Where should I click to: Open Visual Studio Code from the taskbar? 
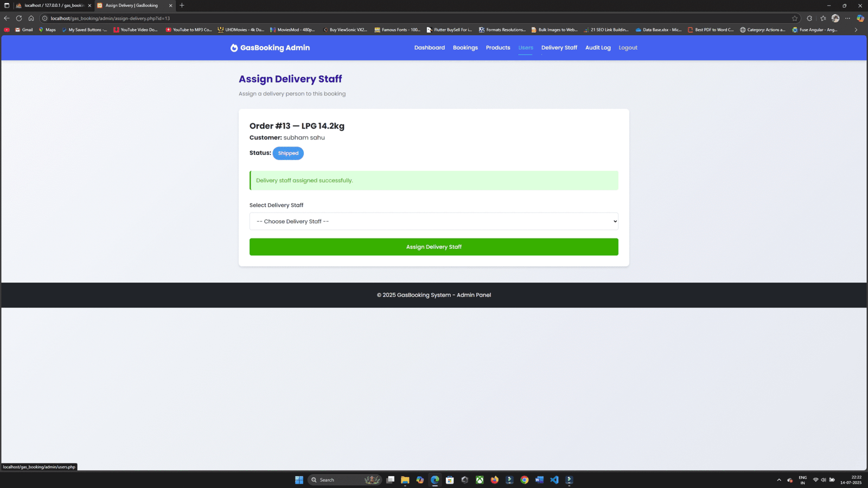[554, 480]
